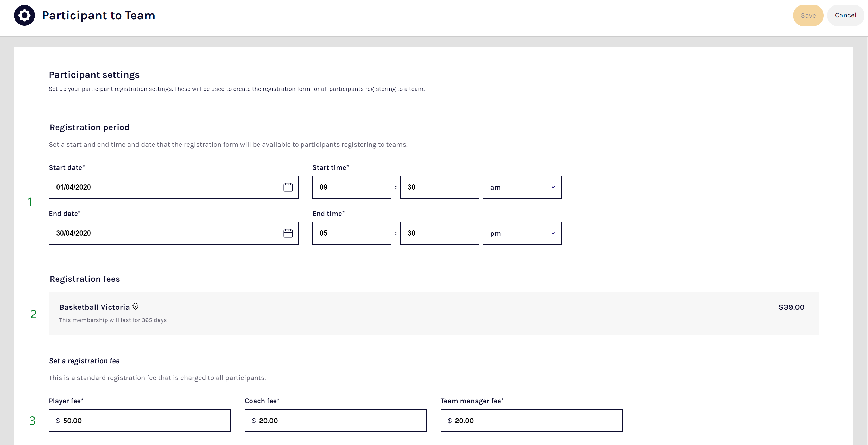Open the Start date calendar picker icon
This screenshot has width=868, height=445.
pos(288,187)
